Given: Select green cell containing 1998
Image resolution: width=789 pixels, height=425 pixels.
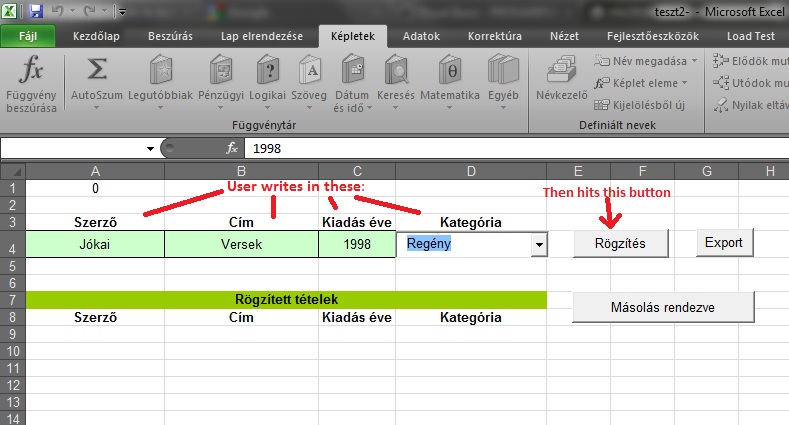Looking at the screenshot, I should (357, 244).
